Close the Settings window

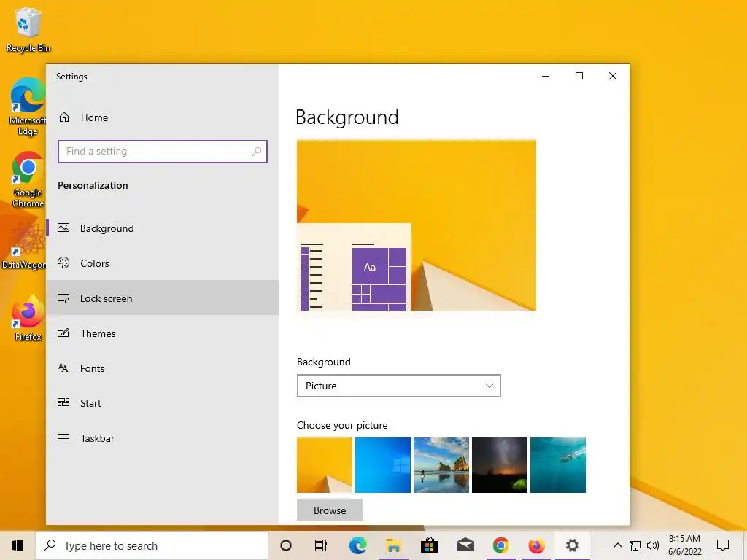click(613, 76)
